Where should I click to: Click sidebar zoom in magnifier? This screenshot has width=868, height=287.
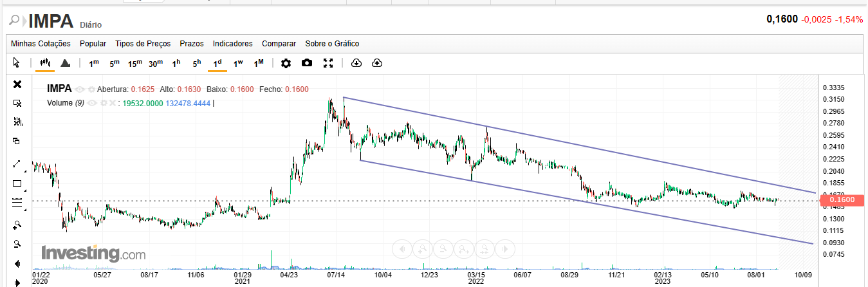click(x=17, y=225)
